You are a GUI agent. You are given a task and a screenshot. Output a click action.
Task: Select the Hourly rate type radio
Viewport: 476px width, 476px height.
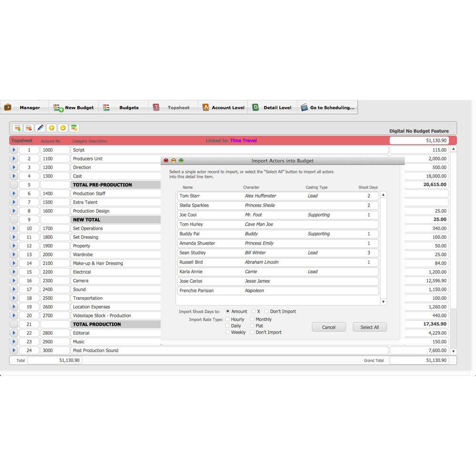[x=228, y=319]
